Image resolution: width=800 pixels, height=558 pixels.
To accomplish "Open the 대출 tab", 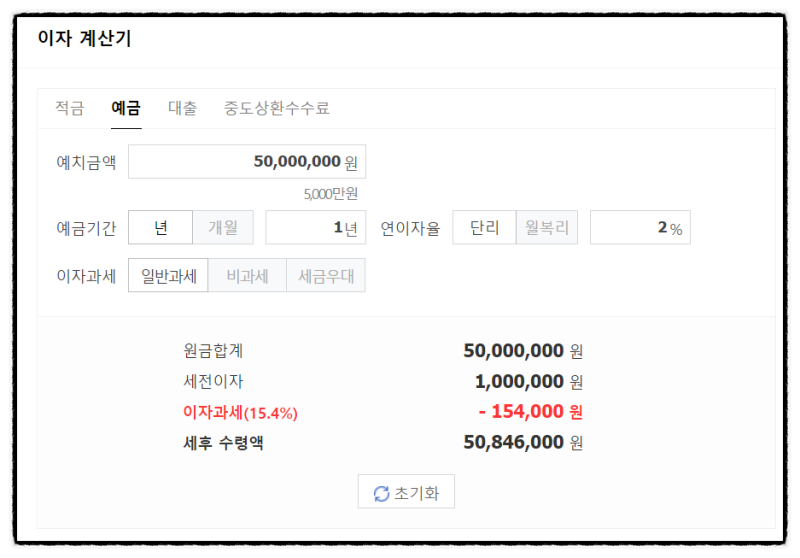I will pos(182,108).
